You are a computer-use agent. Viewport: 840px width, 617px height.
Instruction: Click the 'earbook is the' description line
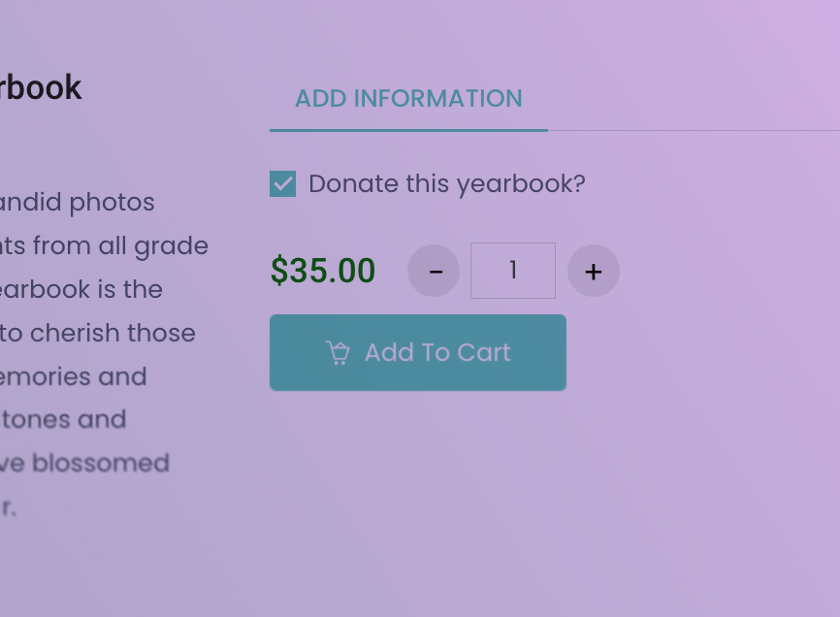[81, 289]
